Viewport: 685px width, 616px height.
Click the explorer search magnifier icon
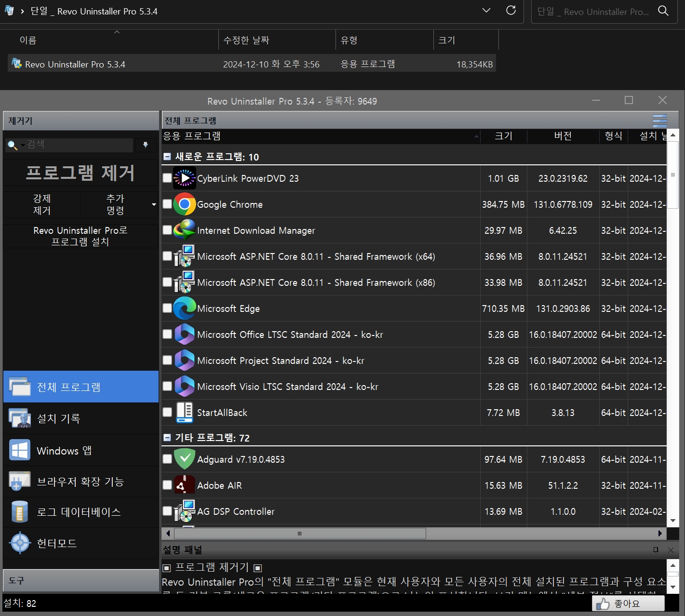click(663, 11)
